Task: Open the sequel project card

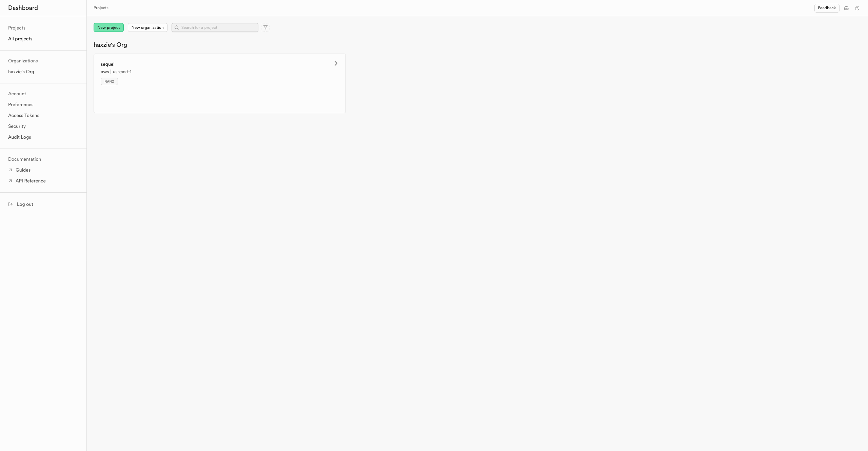Action: [x=219, y=83]
